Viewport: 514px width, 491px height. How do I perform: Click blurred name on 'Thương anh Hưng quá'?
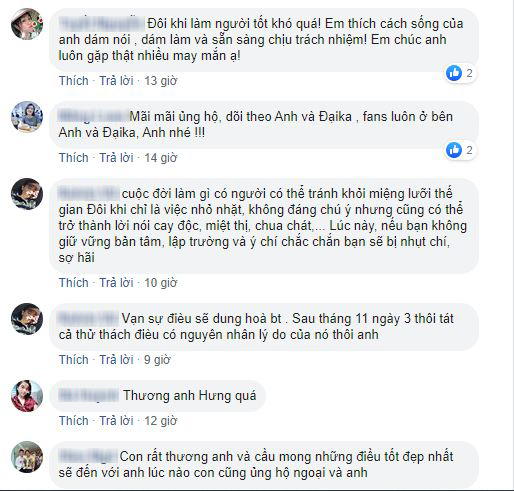(x=88, y=396)
